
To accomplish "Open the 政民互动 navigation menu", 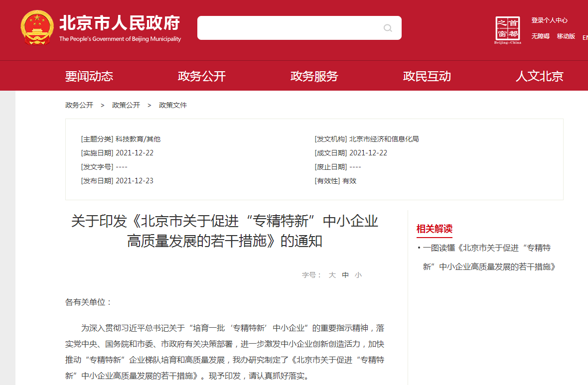I will click(x=427, y=76).
